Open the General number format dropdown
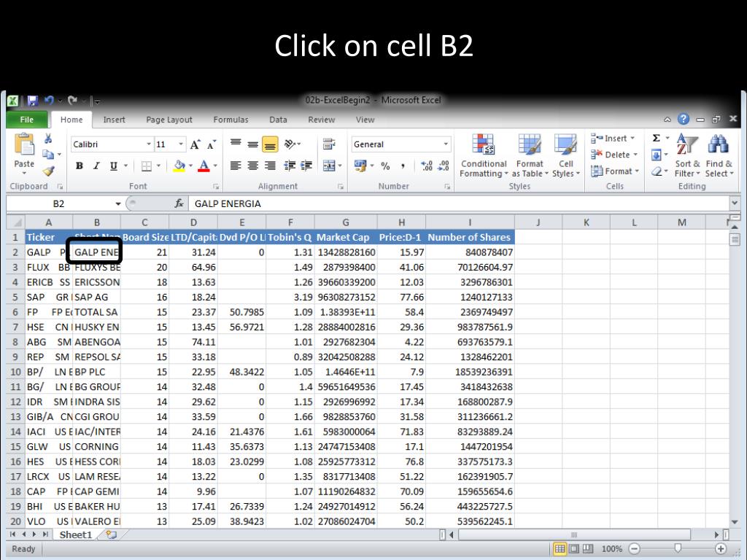The image size is (747, 560). [446, 144]
